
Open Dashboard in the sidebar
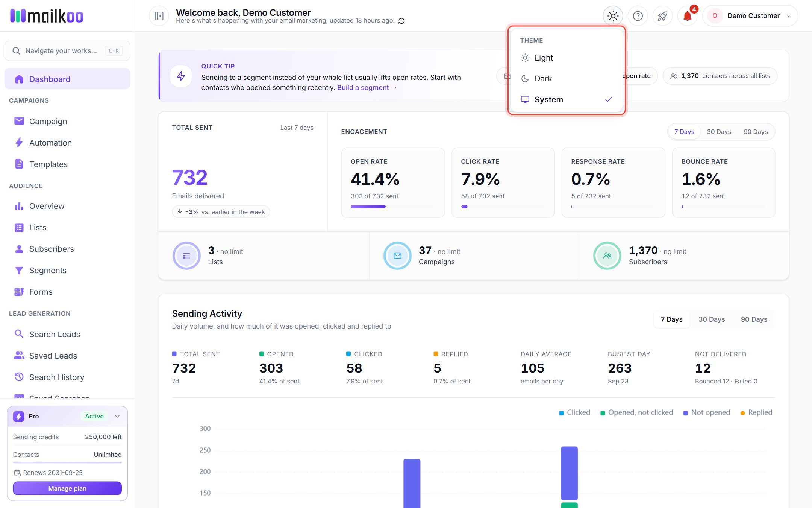68,79
